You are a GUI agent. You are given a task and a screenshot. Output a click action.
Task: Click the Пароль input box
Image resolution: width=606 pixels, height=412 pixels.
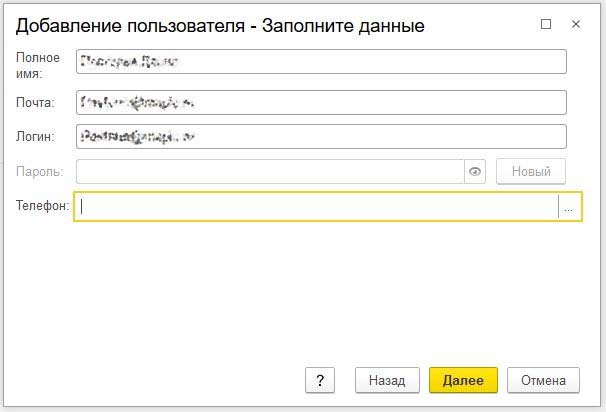point(270,172)
